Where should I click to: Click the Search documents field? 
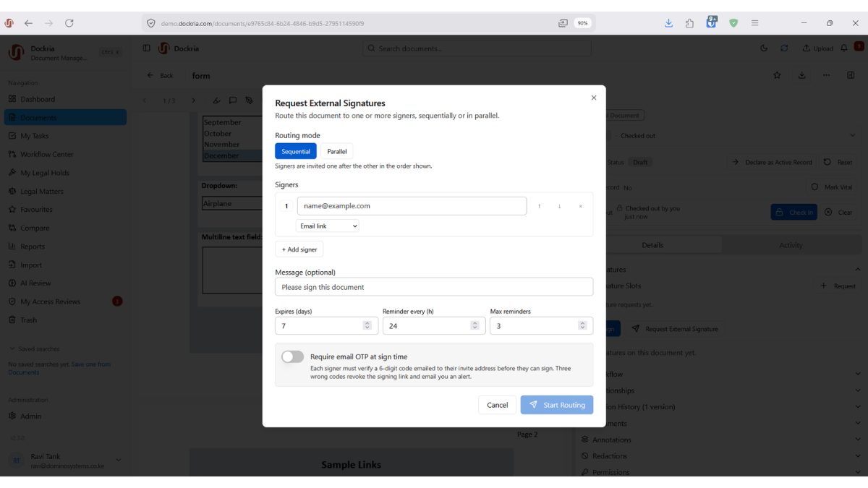pos(477,48)
